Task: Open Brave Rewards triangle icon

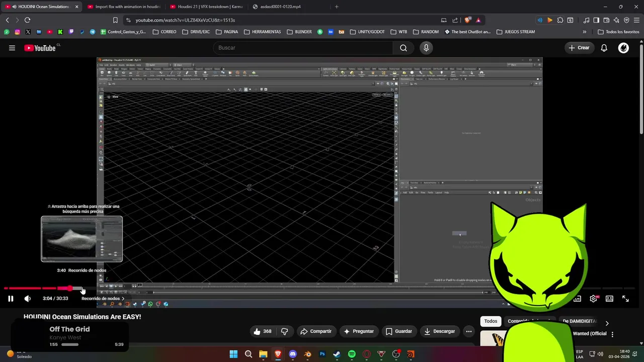Action: [x=478, y=20]
